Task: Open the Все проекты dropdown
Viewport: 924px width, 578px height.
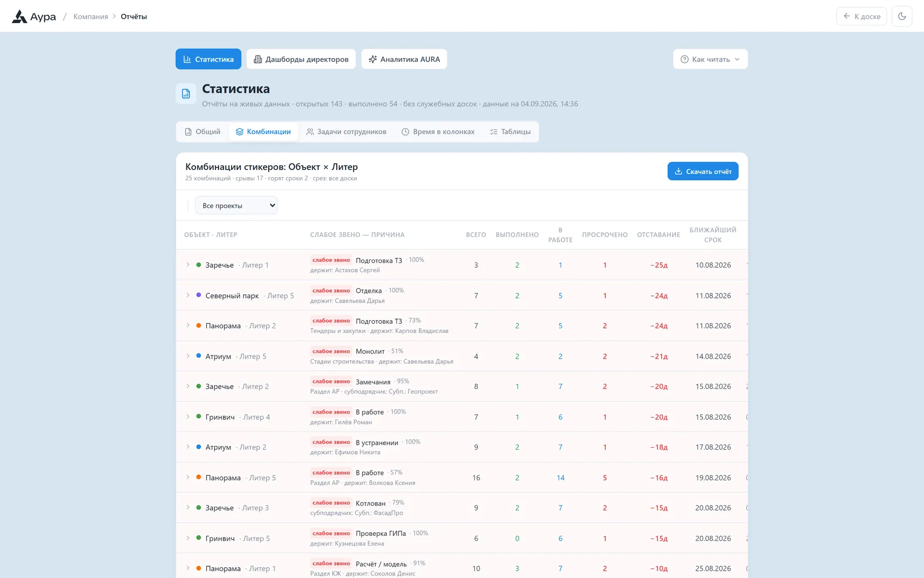Action: click(236, 206)
